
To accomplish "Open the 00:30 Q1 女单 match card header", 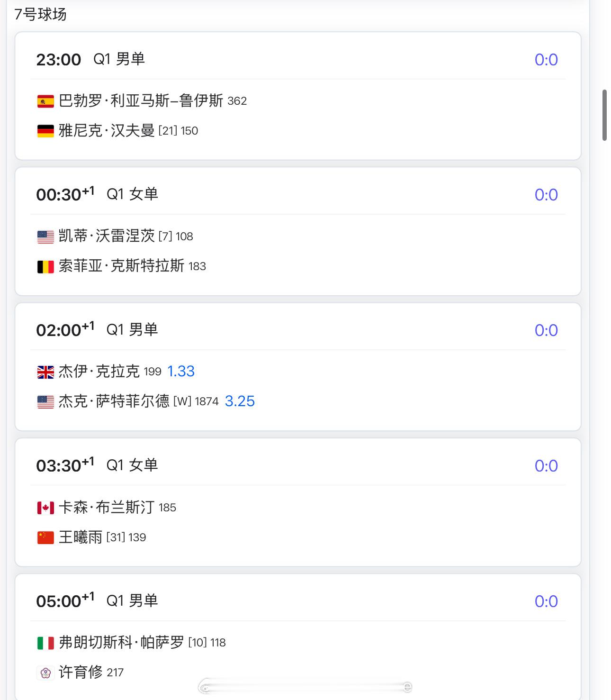I will tap(298, 194).
